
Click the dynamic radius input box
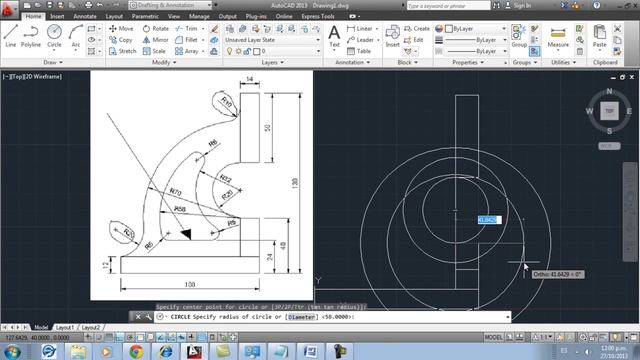tap(489, 220)
